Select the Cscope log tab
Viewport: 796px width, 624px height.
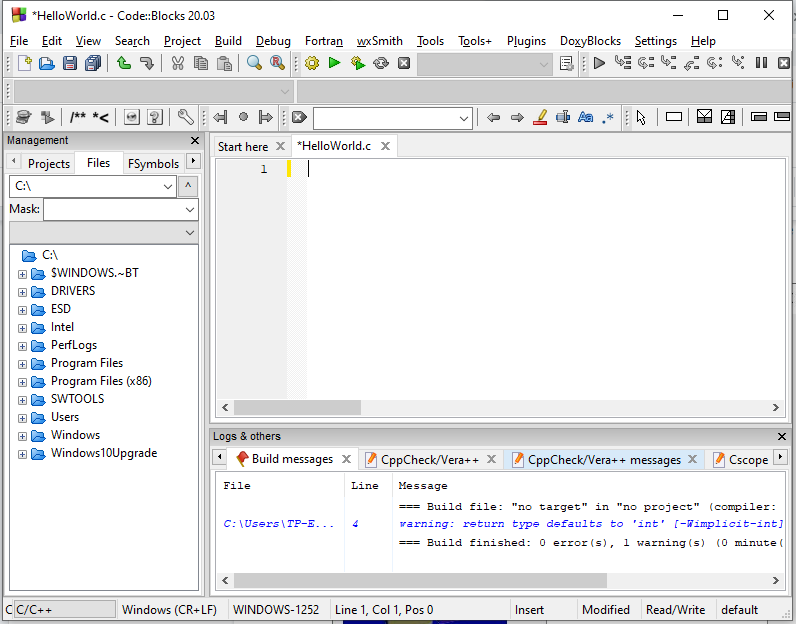[748, 460]
